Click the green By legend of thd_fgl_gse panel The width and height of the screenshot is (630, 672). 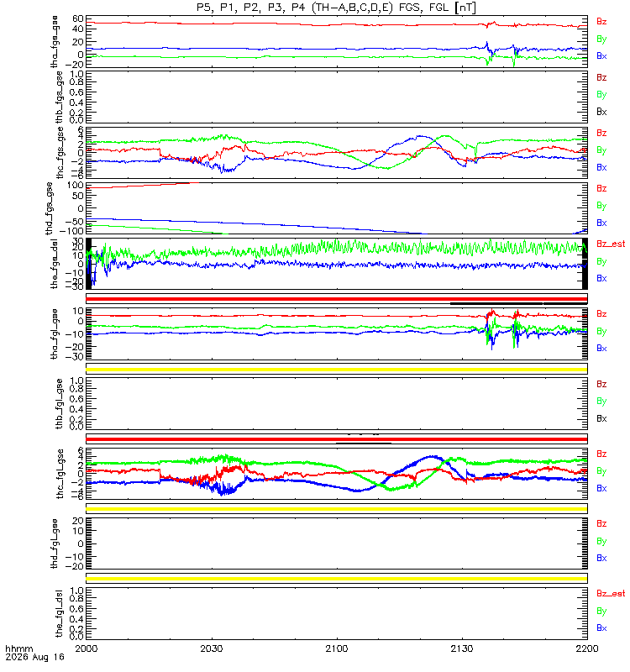click(x=601, y=541)
